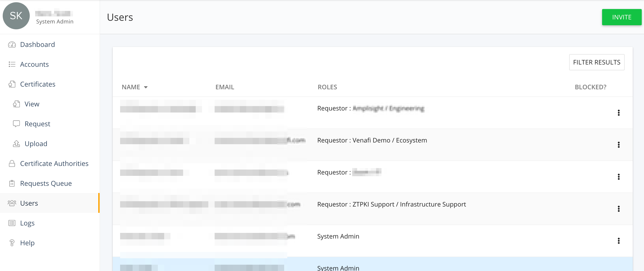Select 'Requestor : Venafi Demo / Ecosystem' role text
The width and height of the screenshot is (644, 271).
click(372, 140)
